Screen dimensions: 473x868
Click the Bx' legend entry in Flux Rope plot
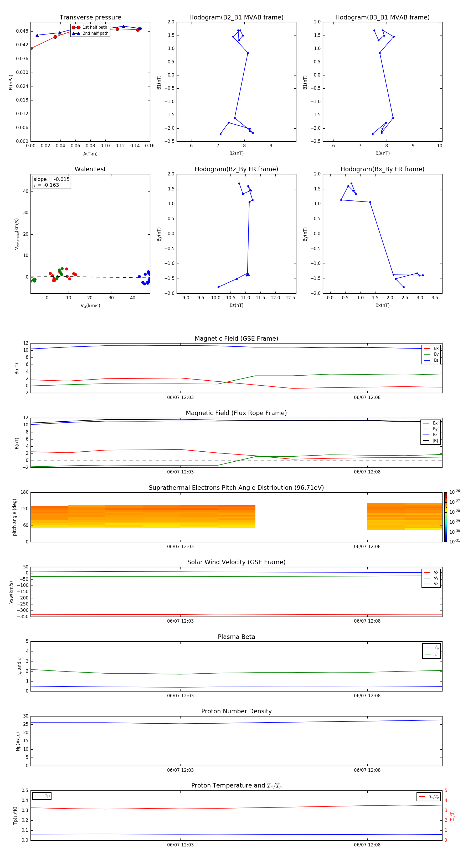tap(431, 423)
